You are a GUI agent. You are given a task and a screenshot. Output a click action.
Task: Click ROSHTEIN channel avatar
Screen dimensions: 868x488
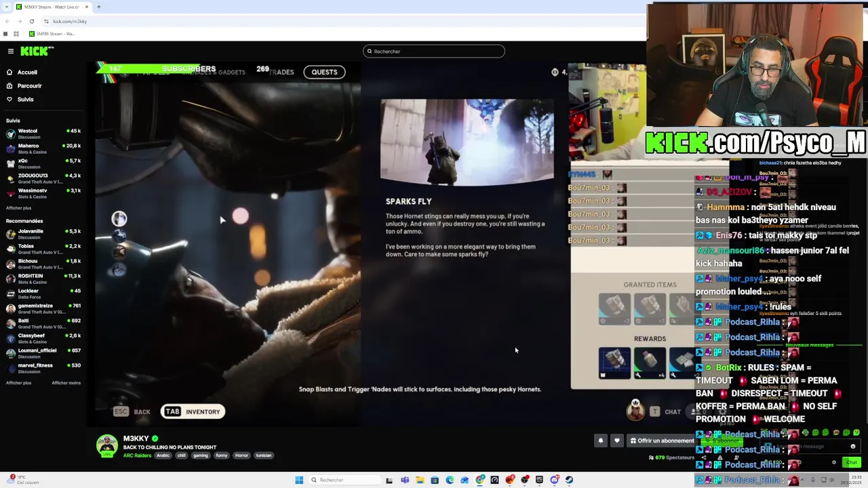point(11,279)
